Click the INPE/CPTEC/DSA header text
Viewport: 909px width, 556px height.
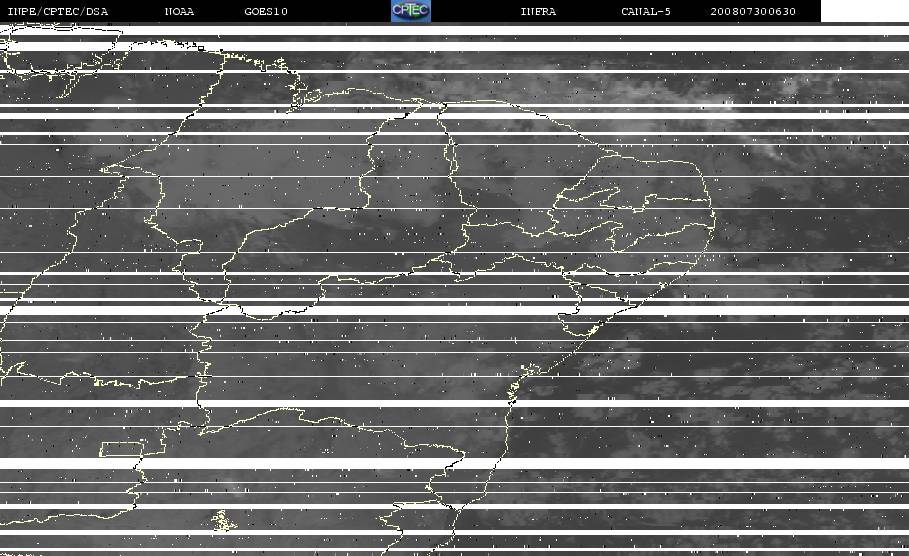(58, 11)
